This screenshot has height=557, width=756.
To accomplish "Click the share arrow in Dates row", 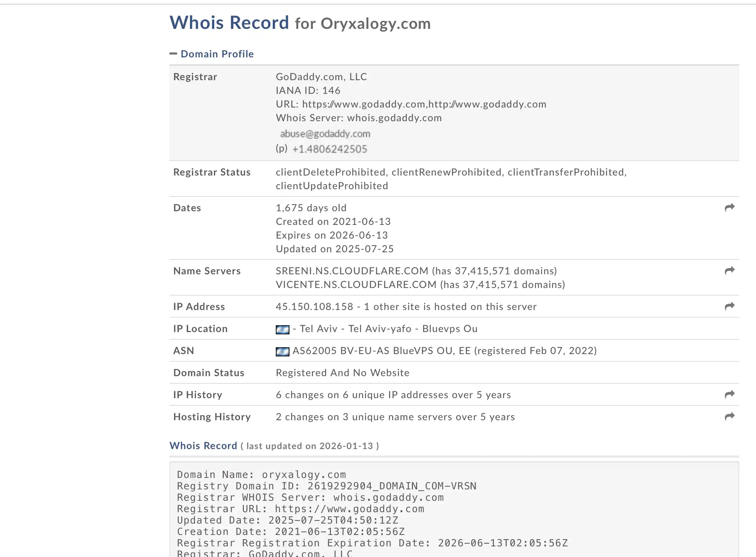I will [729, 207].
